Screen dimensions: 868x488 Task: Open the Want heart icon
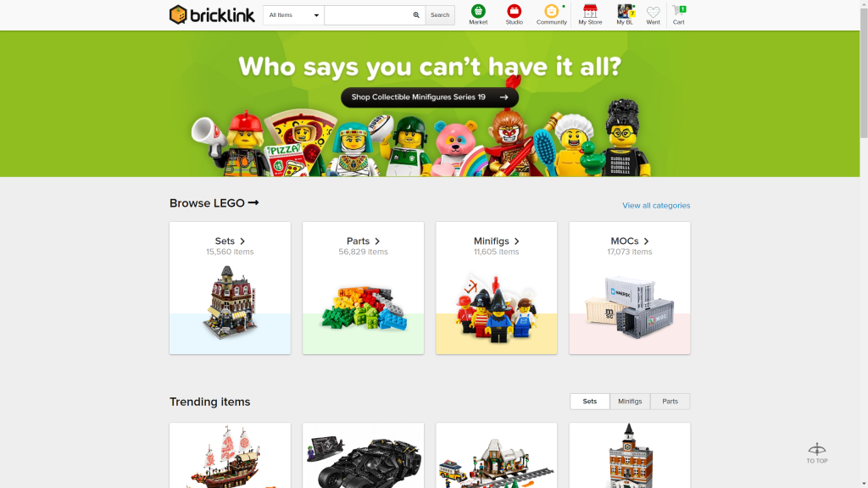click(654, 12)
